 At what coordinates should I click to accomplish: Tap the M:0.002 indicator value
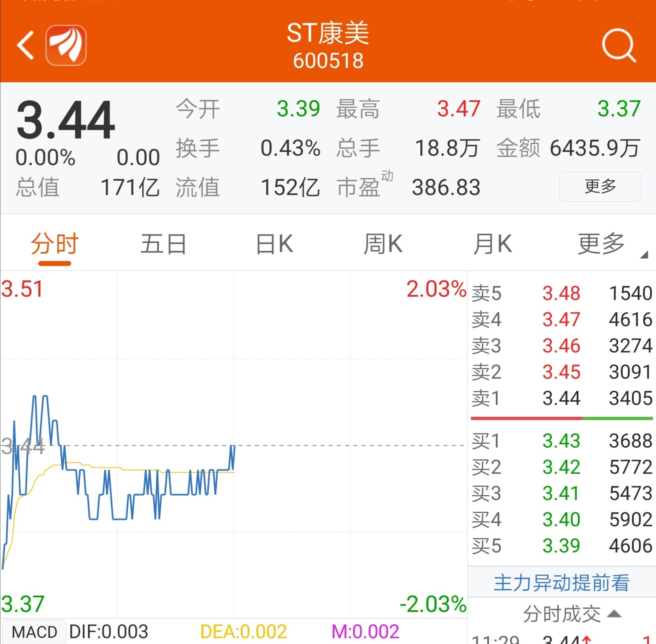coord(365,632)
